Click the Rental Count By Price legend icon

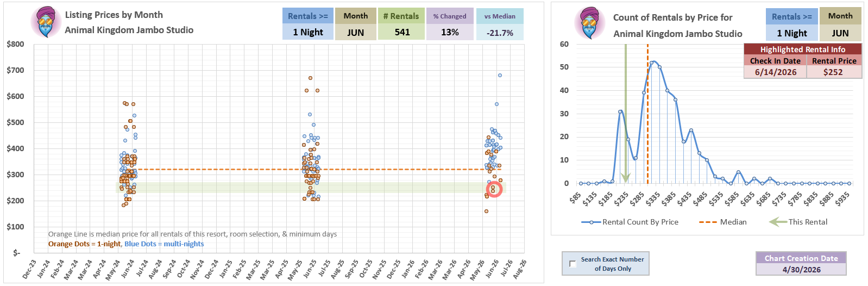pos(592,222)
